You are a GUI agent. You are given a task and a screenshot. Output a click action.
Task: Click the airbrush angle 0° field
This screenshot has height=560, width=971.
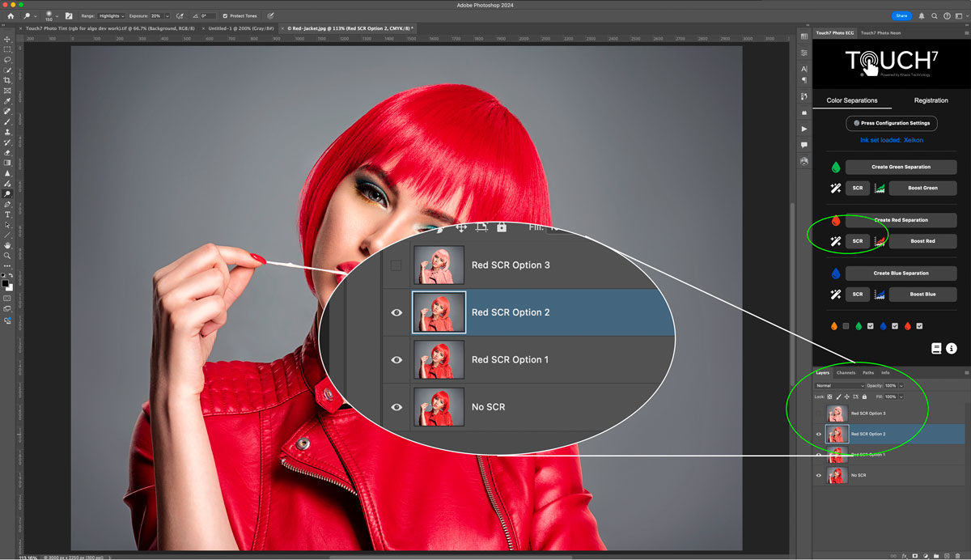tap(208, 16)
